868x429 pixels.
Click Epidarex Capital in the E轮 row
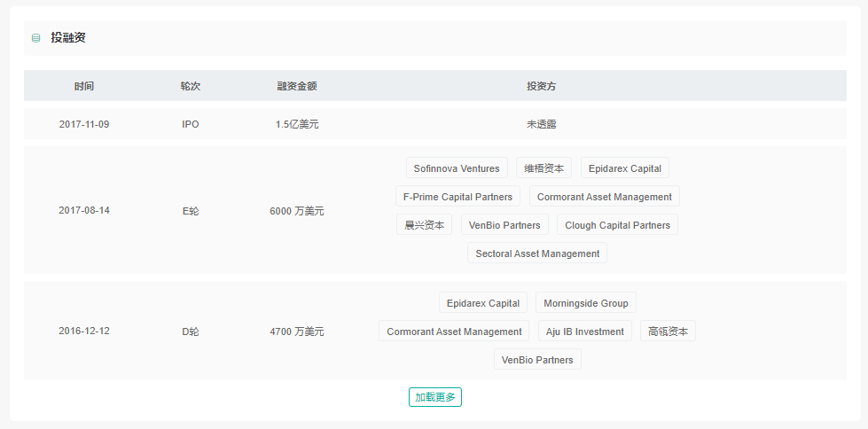click(x=625, y=168)
